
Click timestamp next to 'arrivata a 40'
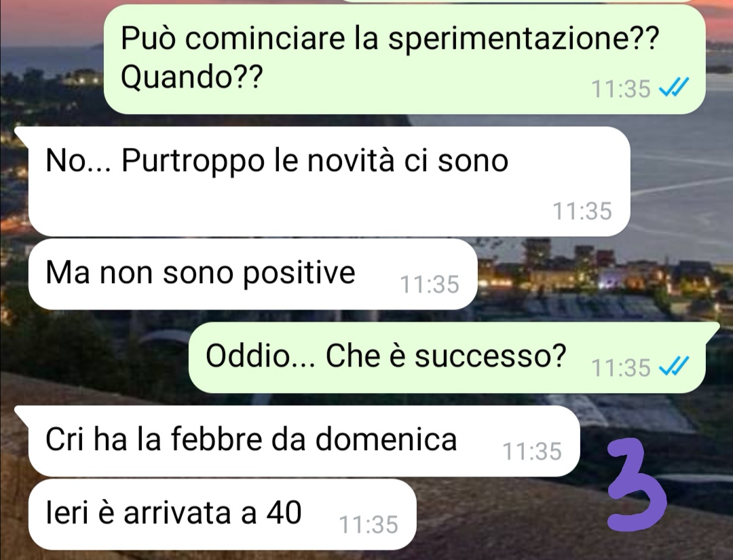pos(369,525)
